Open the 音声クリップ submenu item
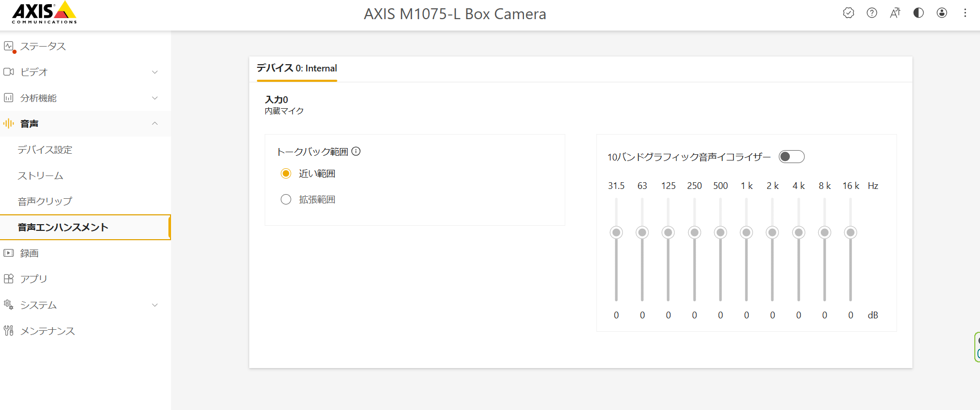 [86, 201]
